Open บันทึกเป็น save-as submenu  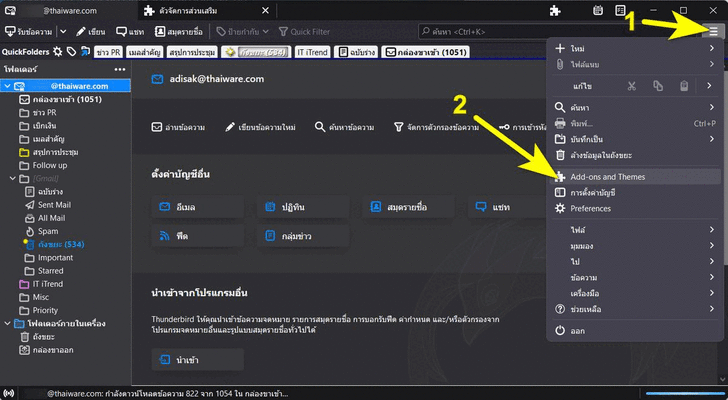(635, 139)
